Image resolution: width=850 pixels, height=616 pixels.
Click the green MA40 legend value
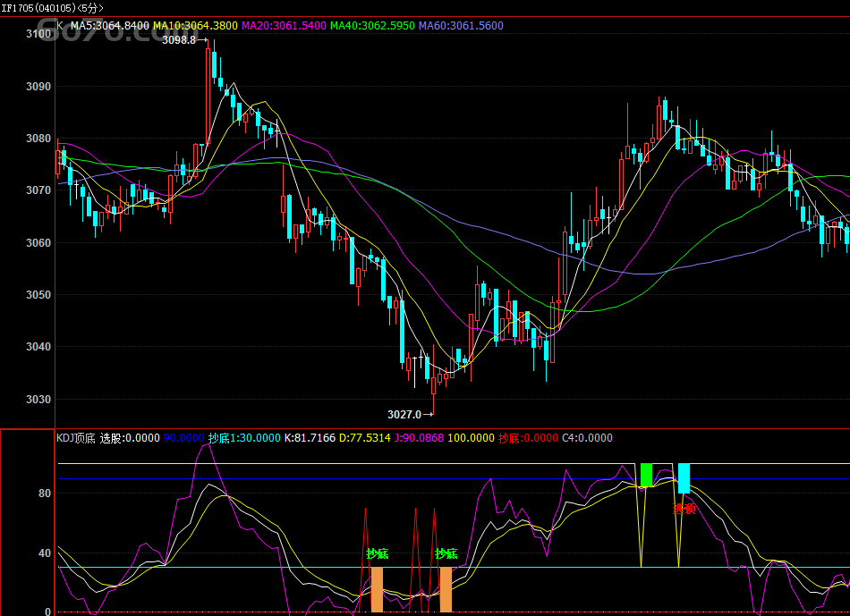tap(372, 26)
